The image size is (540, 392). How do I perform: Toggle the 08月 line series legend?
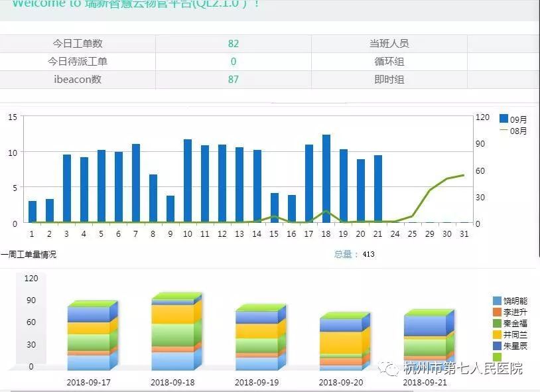512,131
